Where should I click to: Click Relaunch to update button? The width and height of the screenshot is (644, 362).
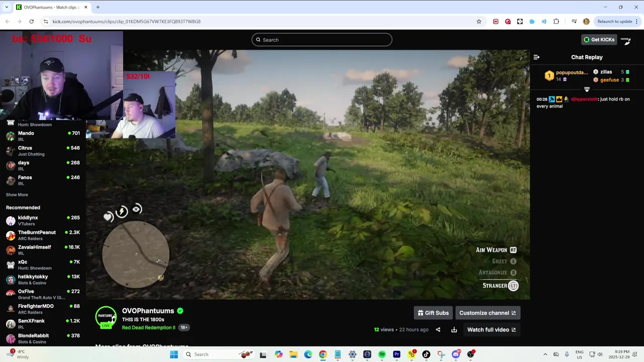click(x=618, y=21)
